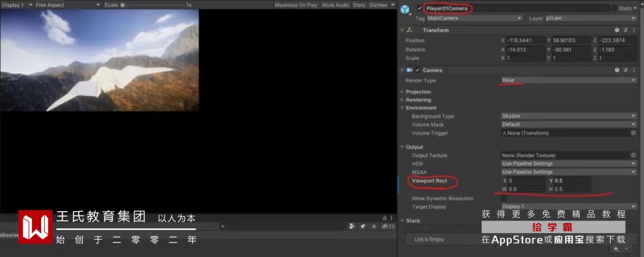This screenshot has height=257, width=644.
Task: Click Search by Type icon in Project
Action: (352, 226)
